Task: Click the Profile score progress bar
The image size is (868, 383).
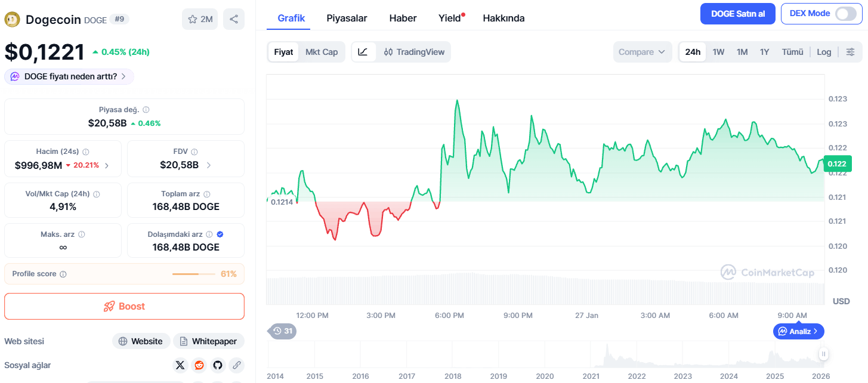Action: tap(194, 274)
